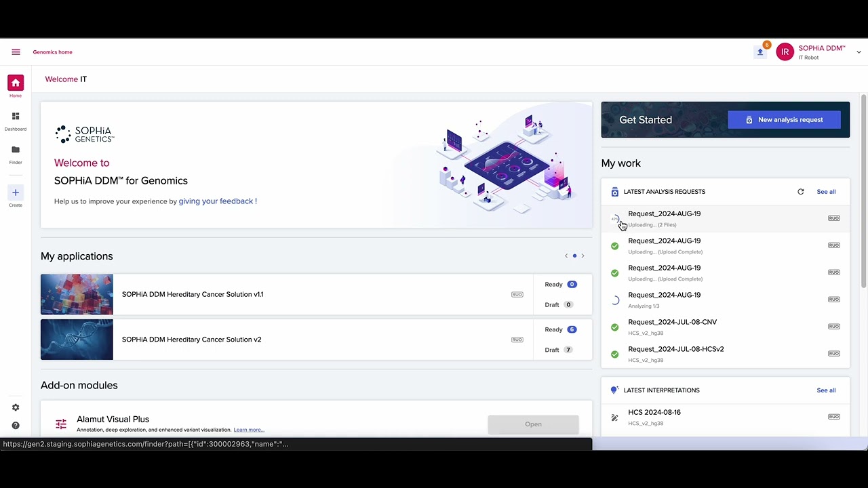The width and height of the screenshot is (868, 488).
Task: Open the SOPHiA DDM Hereditary Cancer Solution v1.1 thumbnail
Action: pos(77,295)
